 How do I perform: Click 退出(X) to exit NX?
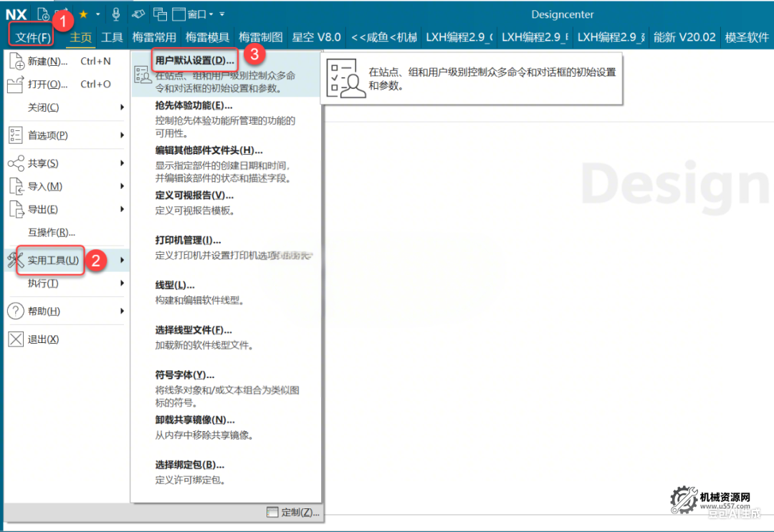click(x=44, y=338)
